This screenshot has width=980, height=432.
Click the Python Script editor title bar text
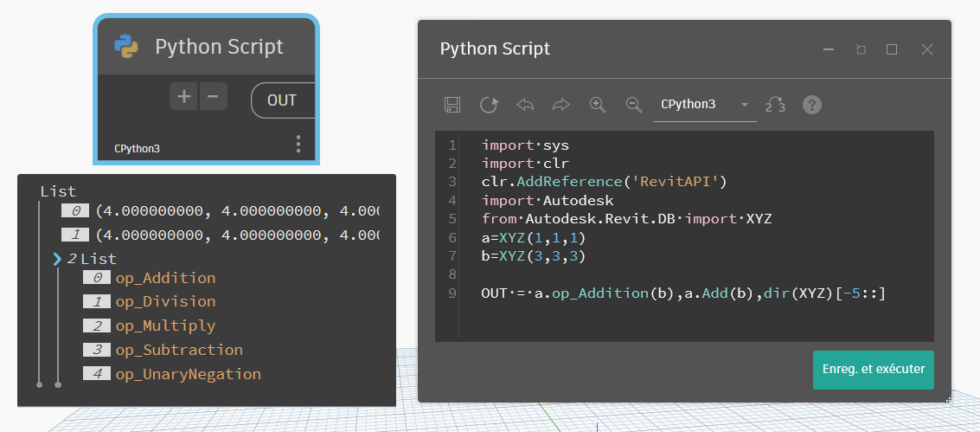(x=495, y=48)
